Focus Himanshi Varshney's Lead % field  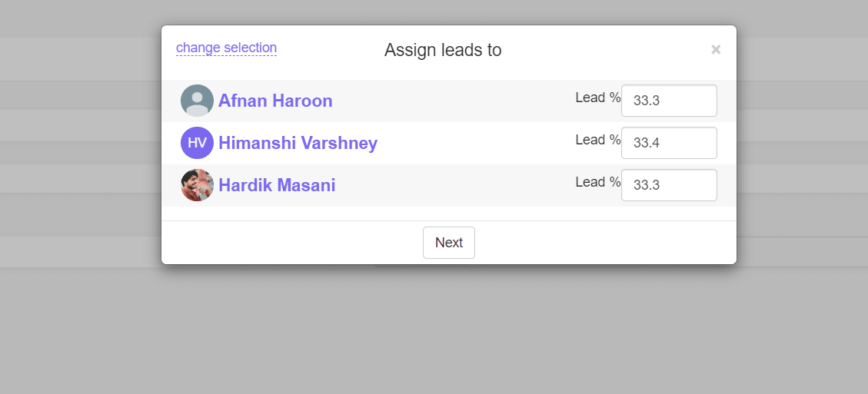tap(669, 143)
